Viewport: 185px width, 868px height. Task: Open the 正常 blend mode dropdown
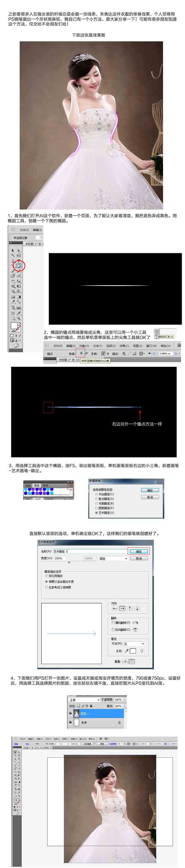tap(84, 700)
